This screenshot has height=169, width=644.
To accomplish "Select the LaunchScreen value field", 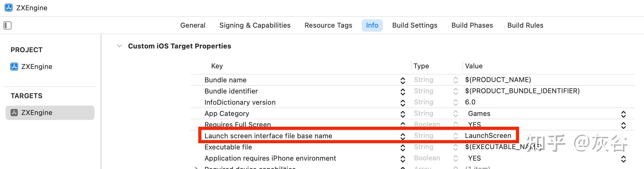I will [488, 136].
